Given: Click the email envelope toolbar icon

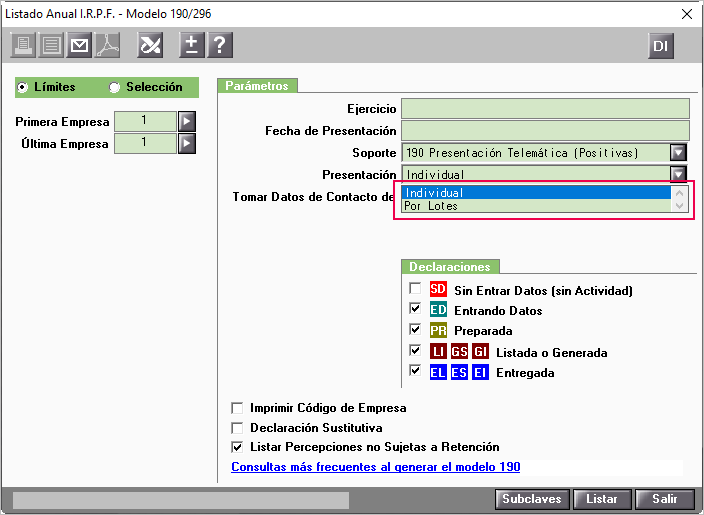Looking at the screenshot, I should tap(79, 45).
